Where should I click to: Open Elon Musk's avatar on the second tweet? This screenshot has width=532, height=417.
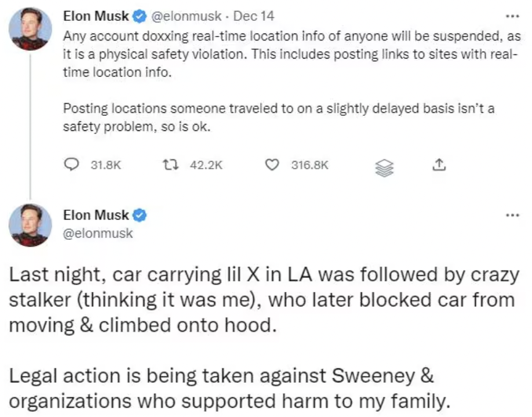pyautogui.click(x=29, y=225)
